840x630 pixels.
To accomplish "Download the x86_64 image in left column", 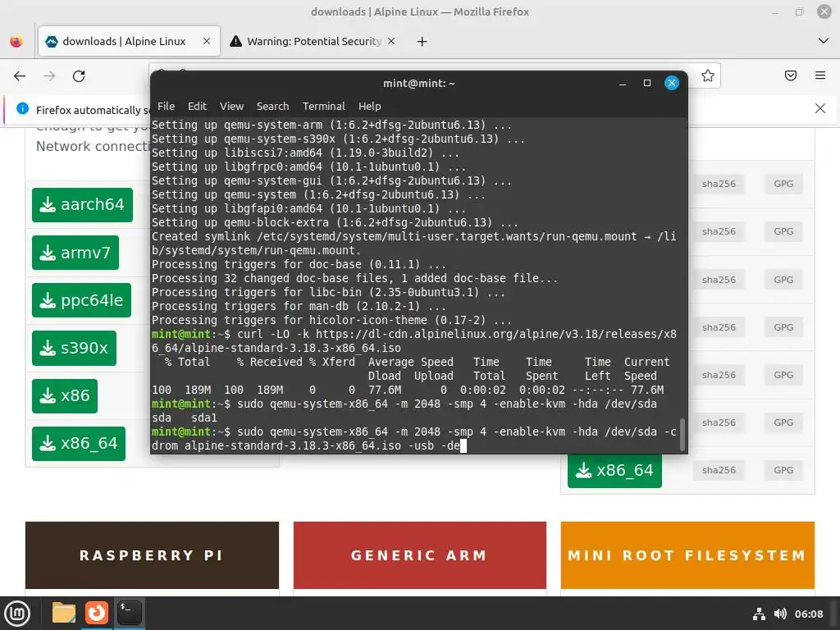I will [78, 444].
